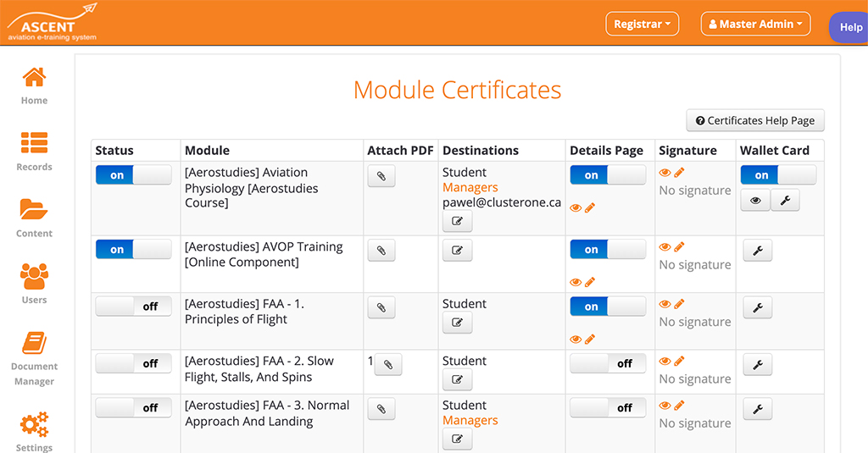Click the Help button
Image resolution: width=868 pixels, height=453 pixels.
click(x=850, y=27)
